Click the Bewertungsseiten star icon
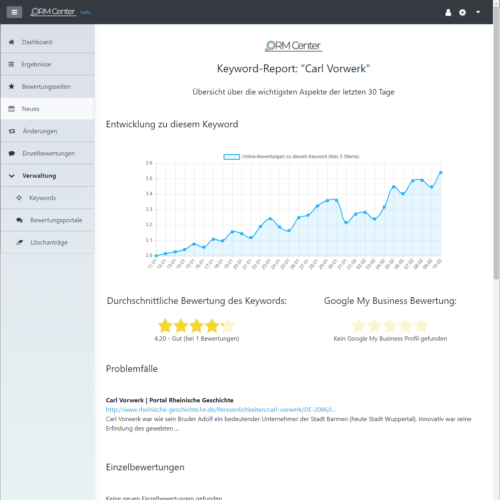 tap(11, 87)
